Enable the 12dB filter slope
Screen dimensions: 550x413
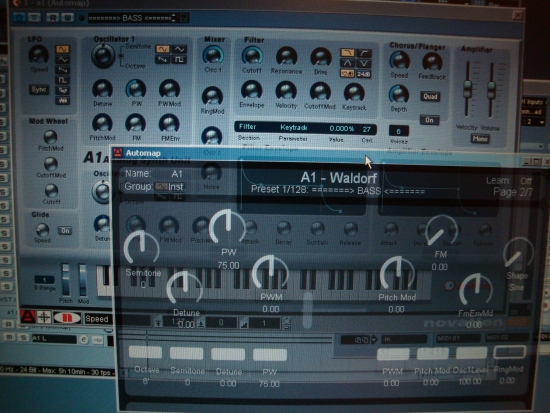(x=347, y=74)
